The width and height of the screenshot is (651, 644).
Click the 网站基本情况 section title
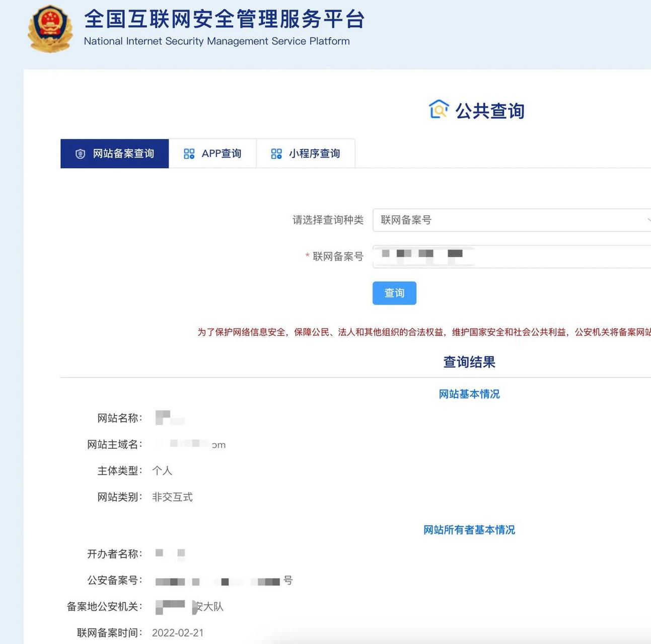(469, 394)
